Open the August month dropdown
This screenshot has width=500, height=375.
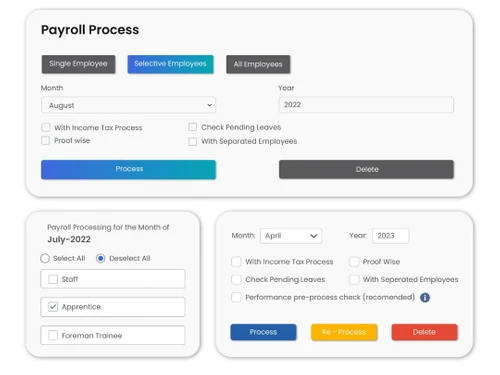pos(129,105)
